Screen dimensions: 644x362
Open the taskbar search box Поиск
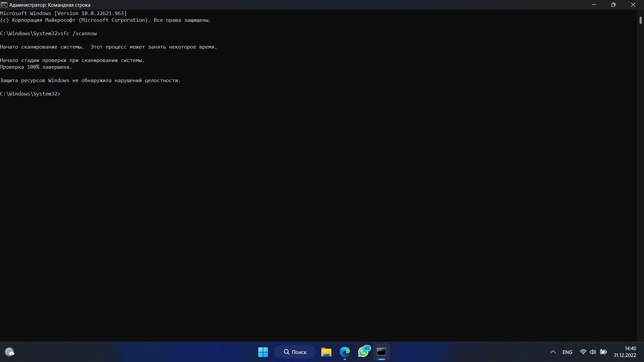[x=295, y=352]
